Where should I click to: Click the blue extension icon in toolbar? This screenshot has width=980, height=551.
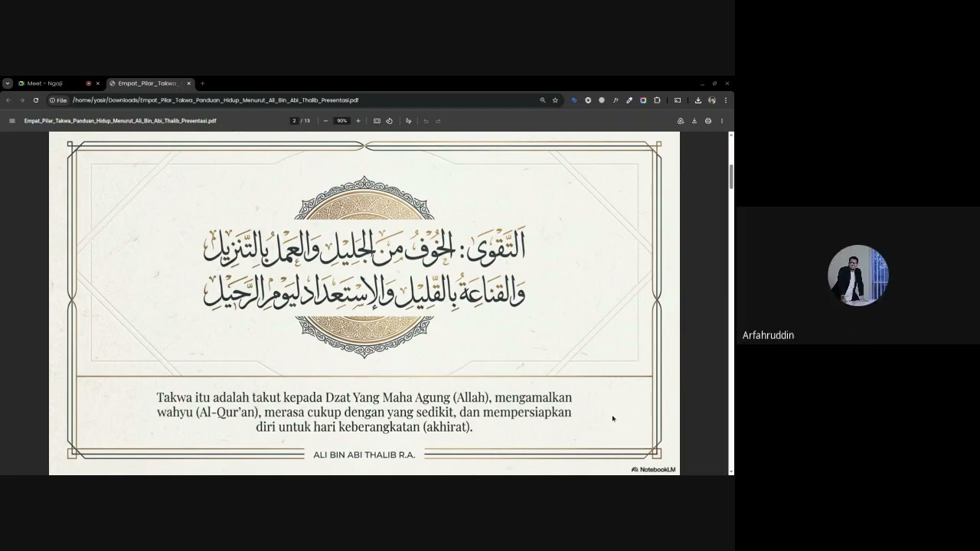[573, 100]
